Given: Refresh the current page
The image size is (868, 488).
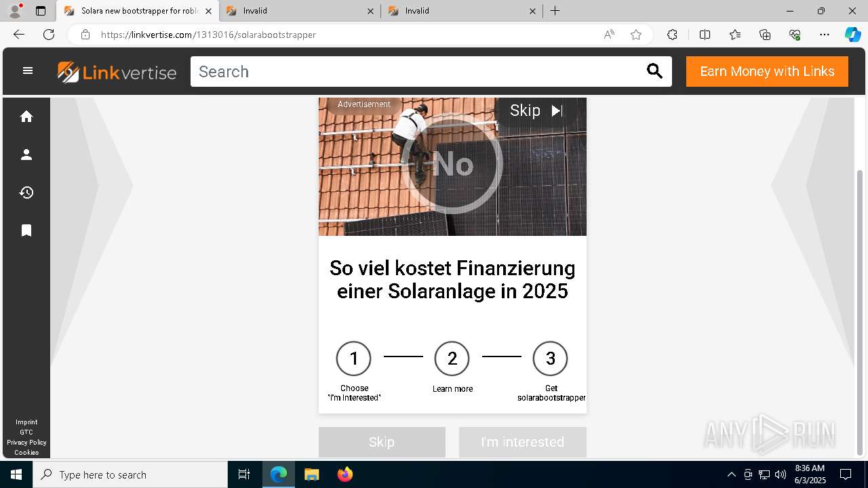Looking at the screenshot, I should pyautogui.click(x=49, y=35).
